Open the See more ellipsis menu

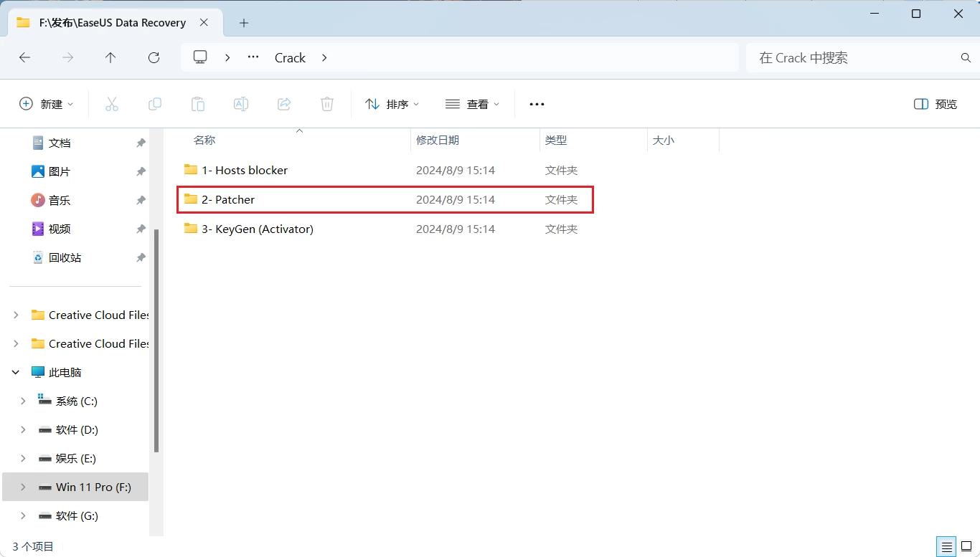[537, 104]
